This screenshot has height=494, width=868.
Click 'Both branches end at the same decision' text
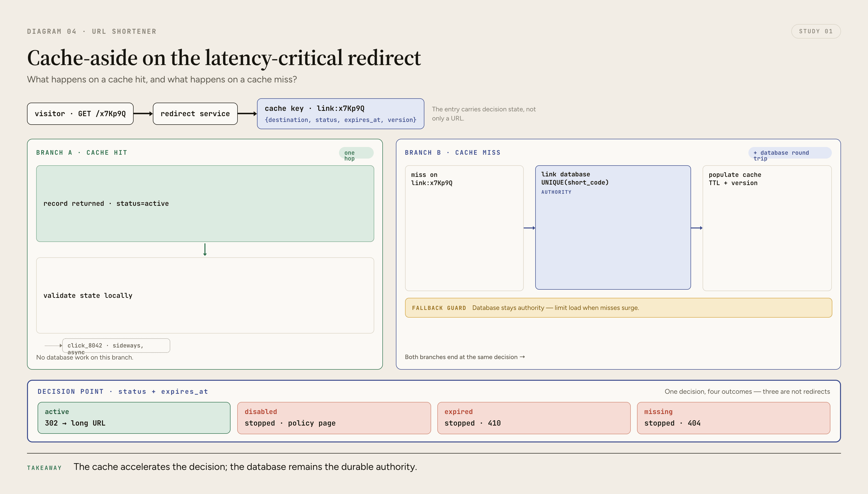[x=465, y=357]
